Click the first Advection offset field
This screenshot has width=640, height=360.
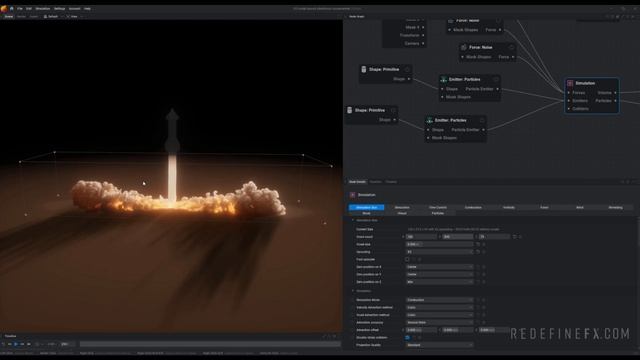tap(422, 330)
